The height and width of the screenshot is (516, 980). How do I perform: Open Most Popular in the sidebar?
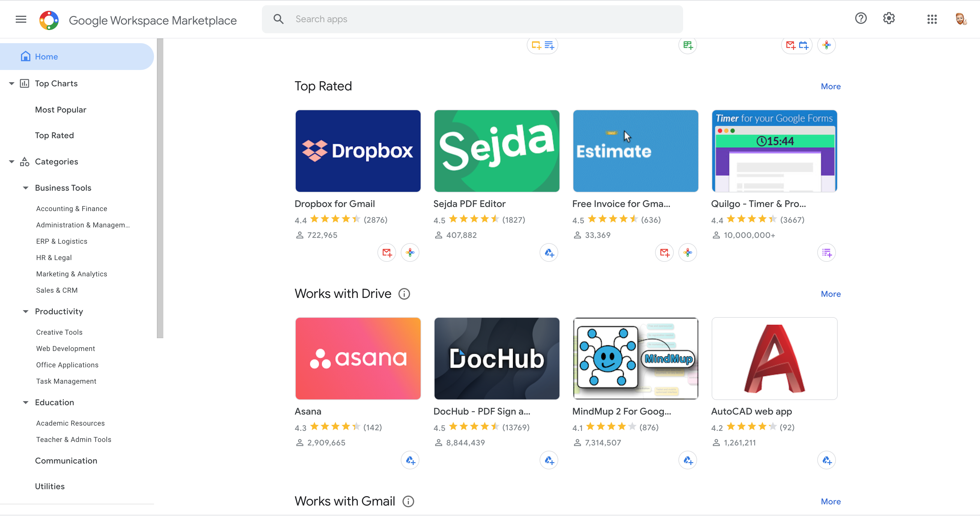click(x=60, y=110)
